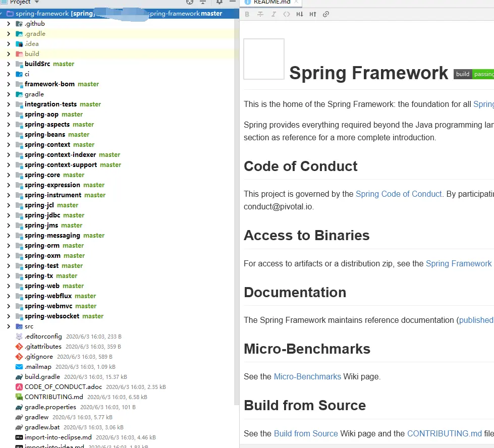
Task: Select the import-into-eclipse.md file
Action: tap(58, 437)
